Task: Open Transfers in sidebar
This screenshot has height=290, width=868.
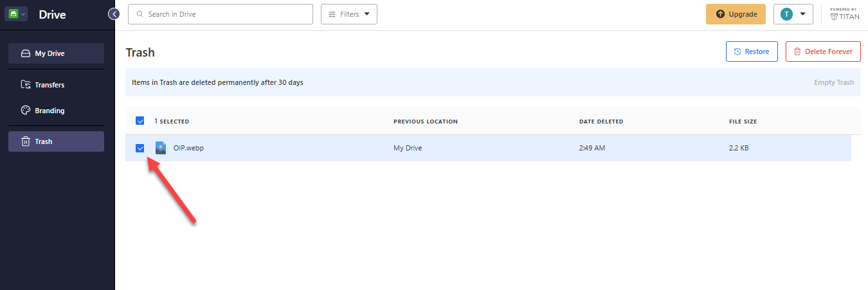Action: (56, 85)
